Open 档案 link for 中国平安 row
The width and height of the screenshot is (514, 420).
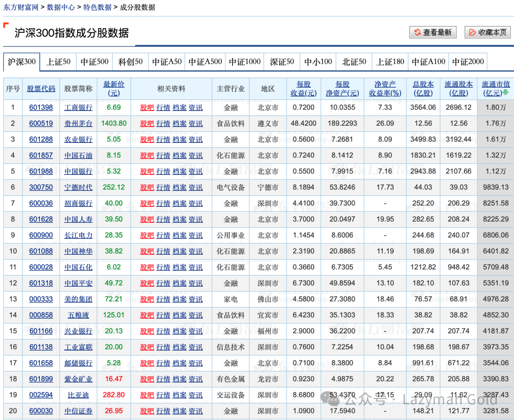[179, 283]
